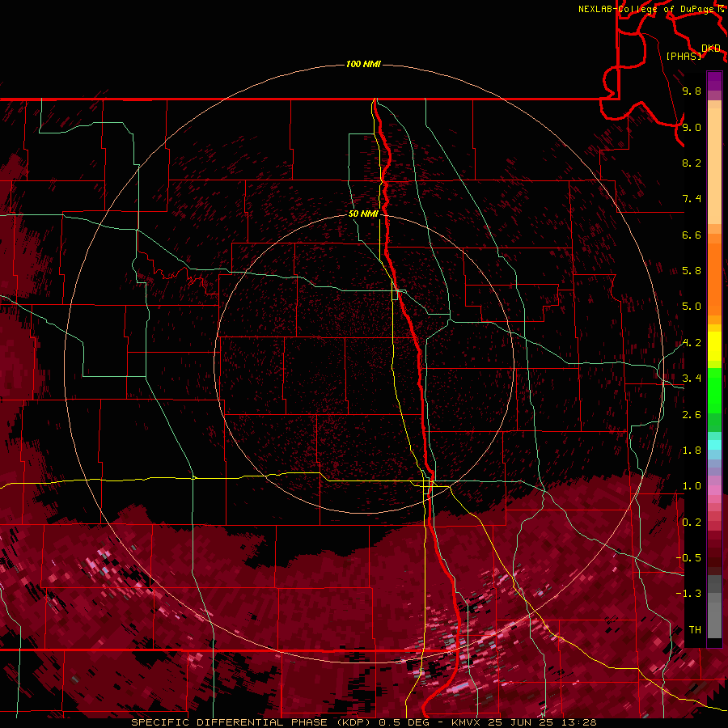Viewport: 728px width, 728px height.
Task: Click the 50 NMI range ring label
Action: (363, 214)
